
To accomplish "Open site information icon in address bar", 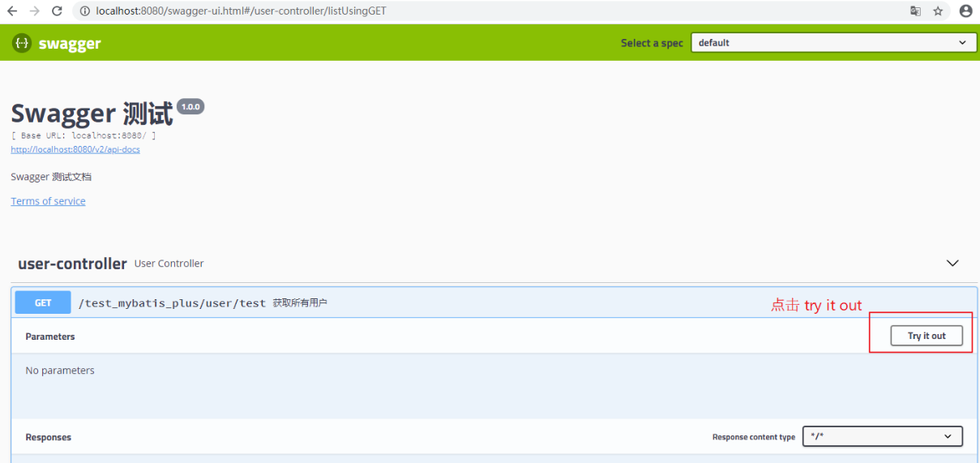I will click(x=84, y=11).
